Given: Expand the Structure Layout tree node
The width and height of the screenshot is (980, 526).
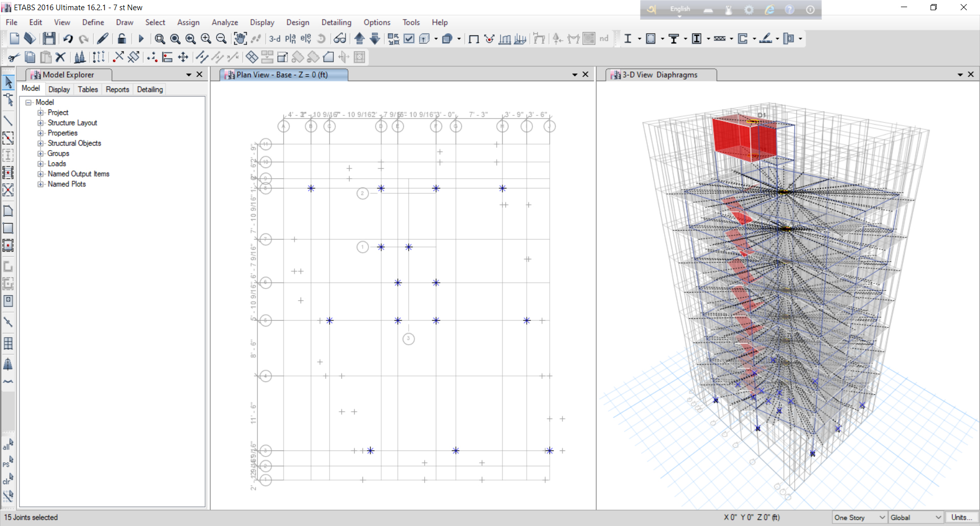Looking at the screenshot, I should pos(40,123).
